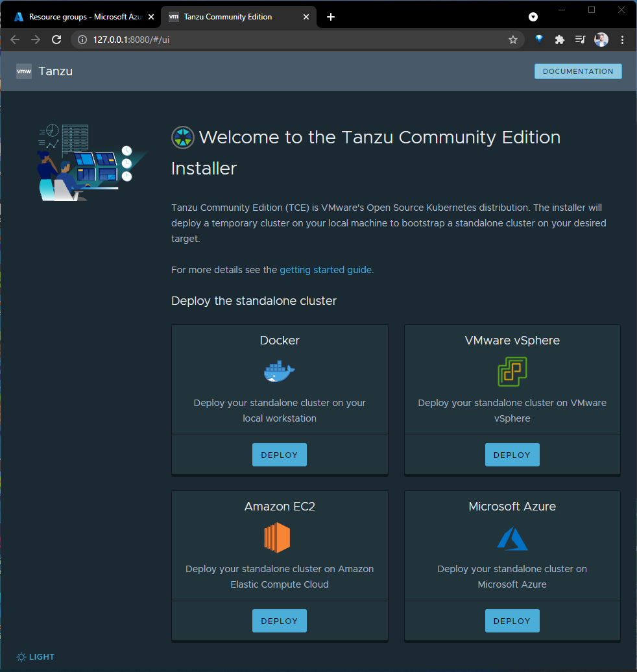
Task: Click the Amazon EC2 orange icon
Action: click(x=277, y=538)
